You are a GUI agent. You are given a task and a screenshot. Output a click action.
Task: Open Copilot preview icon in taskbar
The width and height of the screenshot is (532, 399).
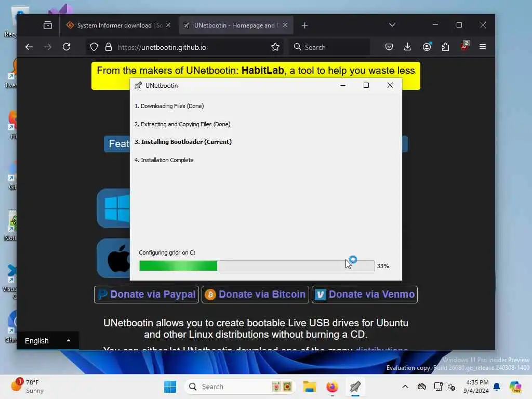pos(515,387)
